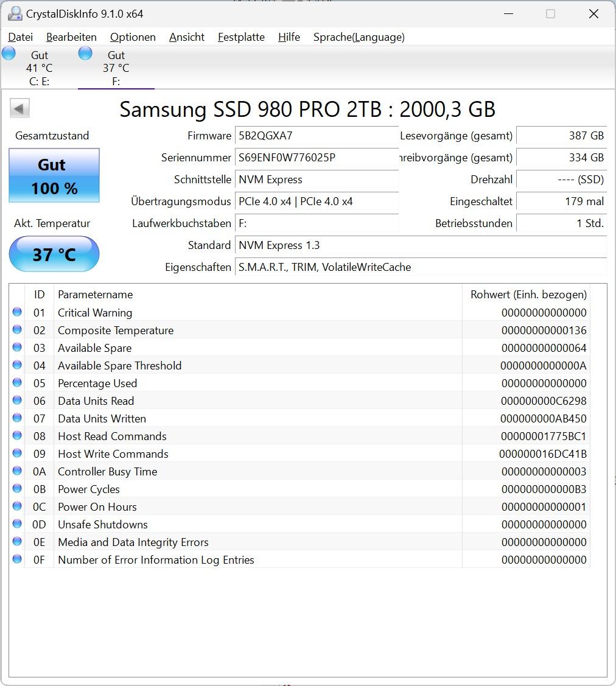Image resolution: width=616 pixels, height=686 pixels.
Task: Open the Festplatte menu
Action: click(241, 37)
